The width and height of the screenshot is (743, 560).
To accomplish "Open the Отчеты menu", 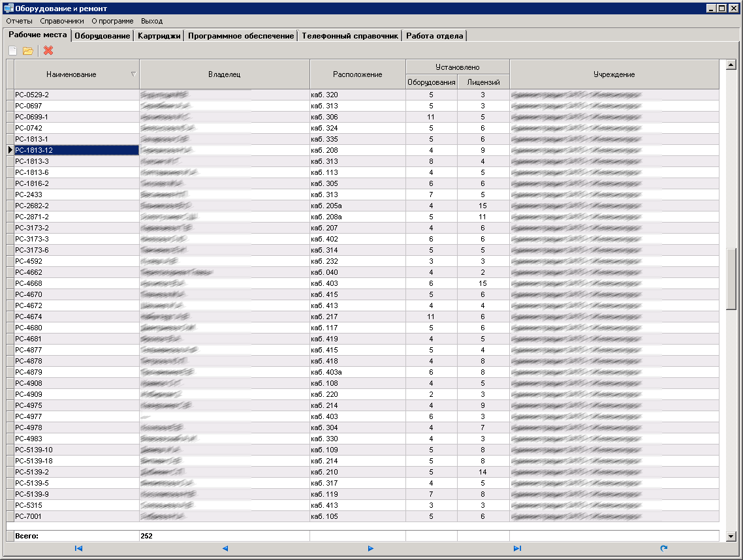I will (x=20, y=21).
